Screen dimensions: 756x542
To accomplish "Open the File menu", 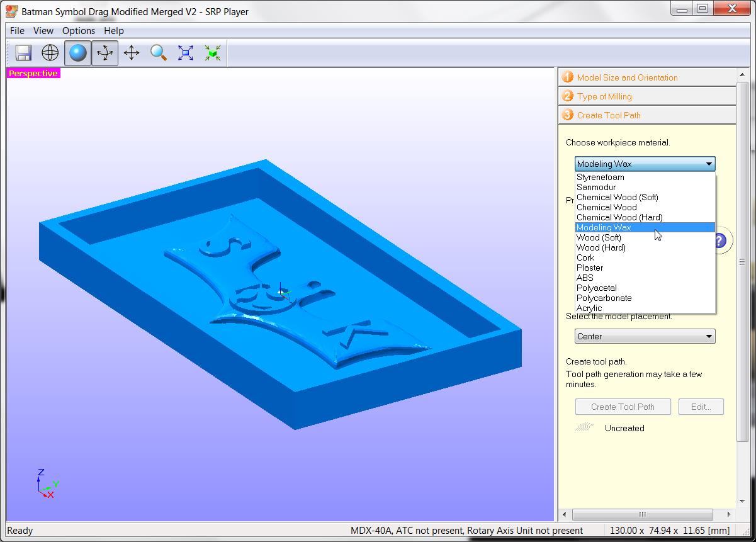I will (17, 30).
